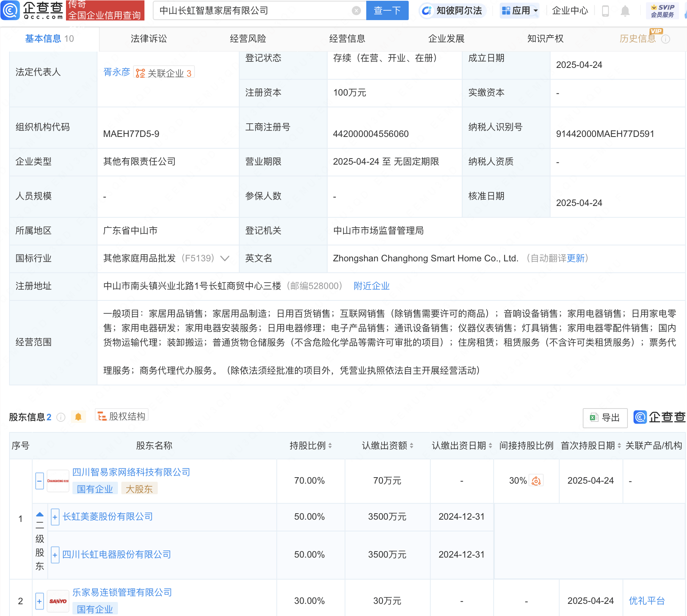
Task: Open SVIP member service icon
Action: [662, 11]
